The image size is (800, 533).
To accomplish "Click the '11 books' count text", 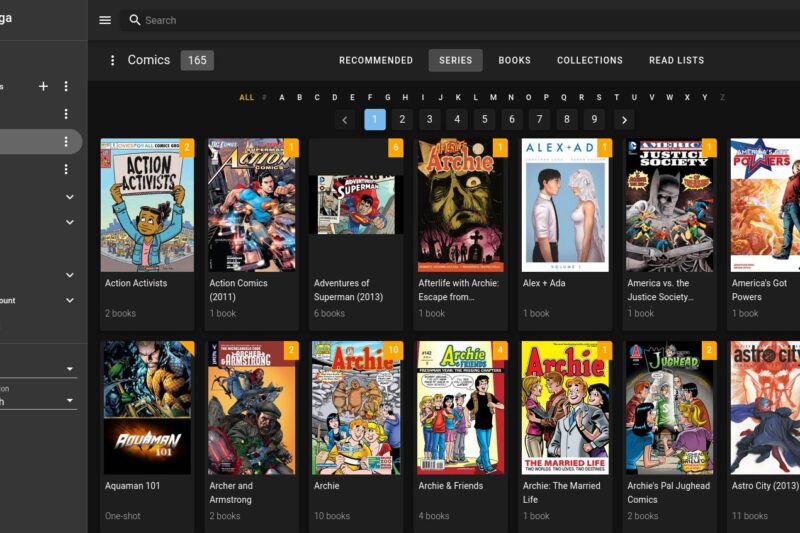I will [749, 516].
